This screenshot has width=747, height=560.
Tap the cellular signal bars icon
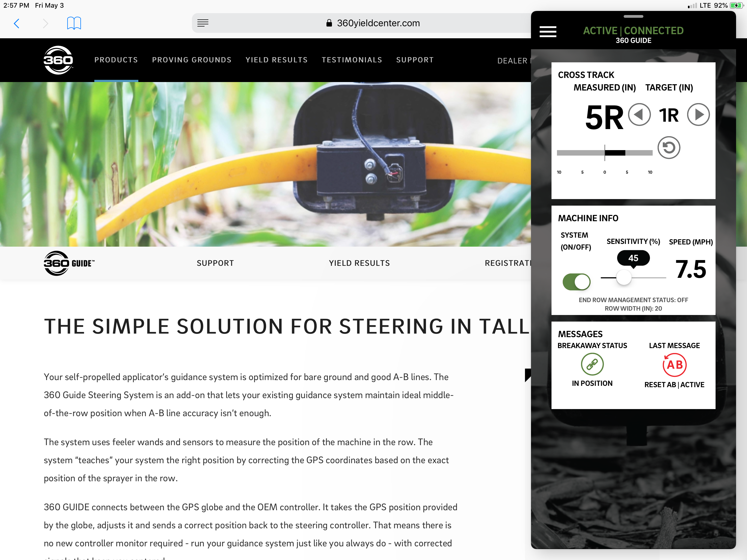pos(692,6)
